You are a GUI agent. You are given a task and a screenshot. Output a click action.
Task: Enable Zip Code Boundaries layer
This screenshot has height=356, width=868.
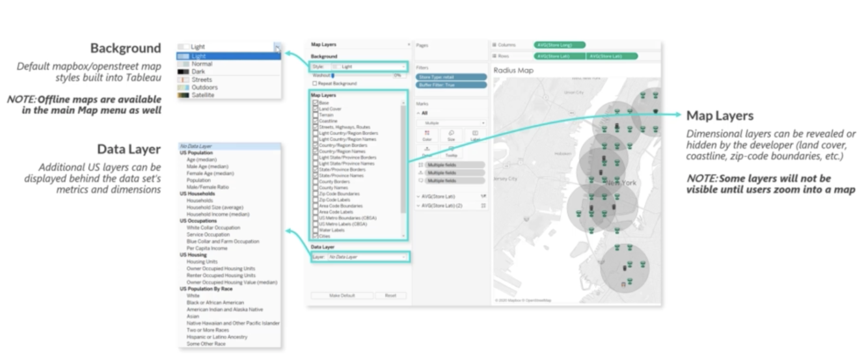[316, 193]
